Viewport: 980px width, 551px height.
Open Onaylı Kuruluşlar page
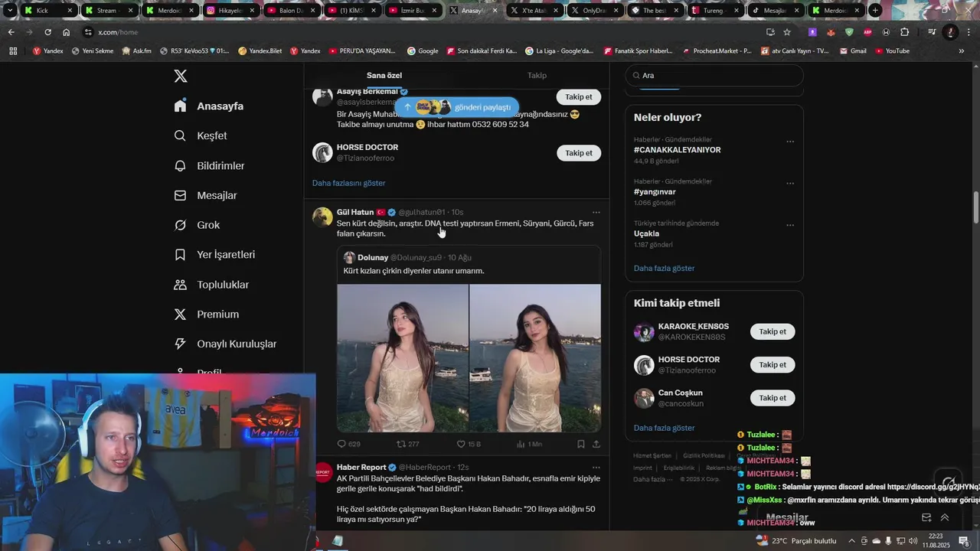tap(225, 344)
